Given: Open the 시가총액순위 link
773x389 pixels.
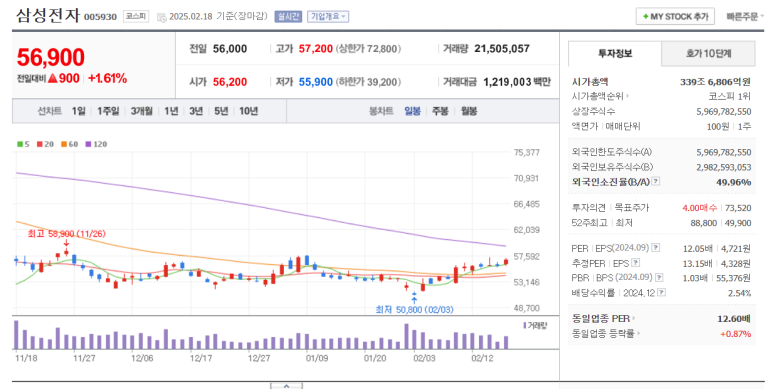Looking at the screenshot, I should click(x=600, y=96).
